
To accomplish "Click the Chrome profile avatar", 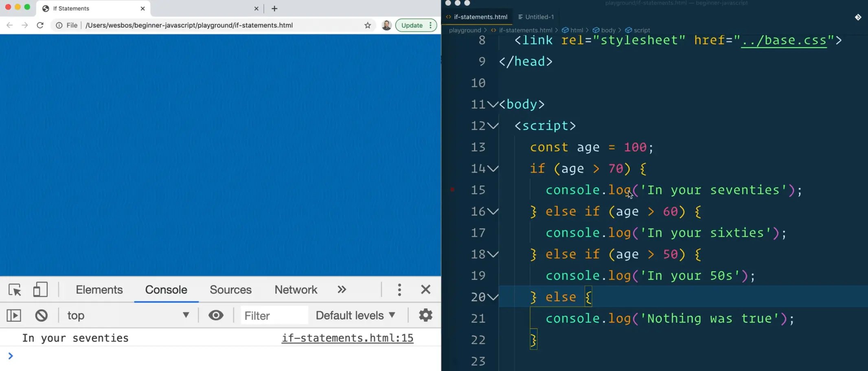I will click(386, 25).
